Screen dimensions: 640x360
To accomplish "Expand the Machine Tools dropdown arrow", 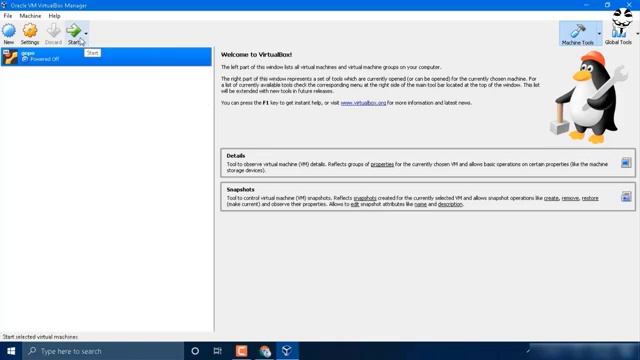I will click(x=599, y=33).
